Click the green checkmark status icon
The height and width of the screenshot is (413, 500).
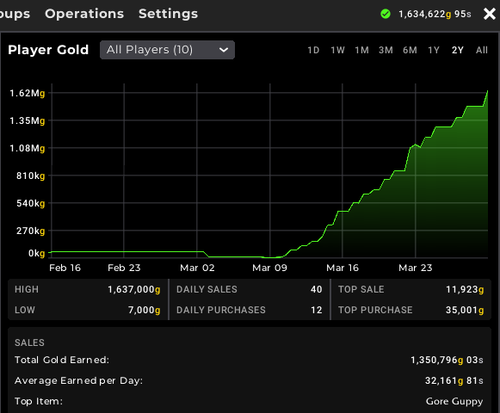pyautogui.click(x=385, y=14)
